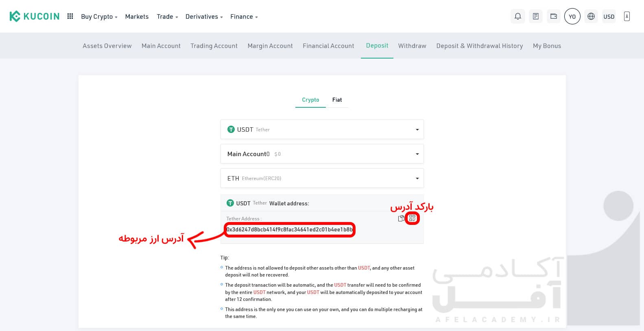Open Assets Overview tab
Image resolution: width=644 pixels, height=331 pixels.
107,46
